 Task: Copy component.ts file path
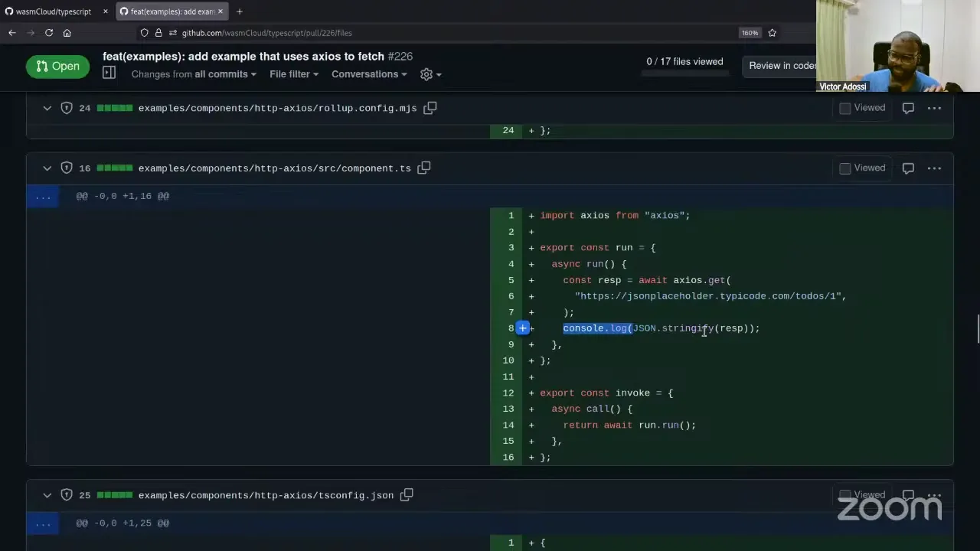424,168
